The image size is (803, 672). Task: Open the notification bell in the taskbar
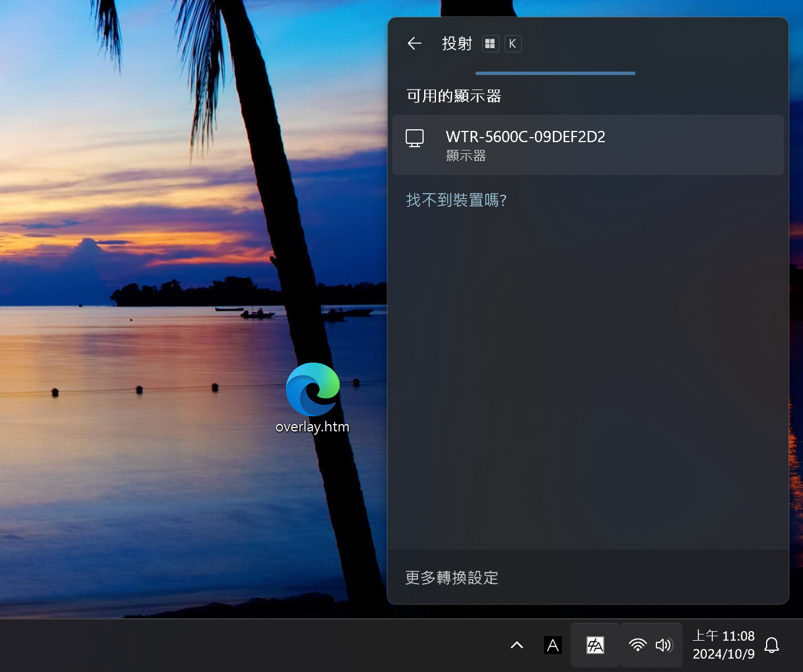coord(772,645)
